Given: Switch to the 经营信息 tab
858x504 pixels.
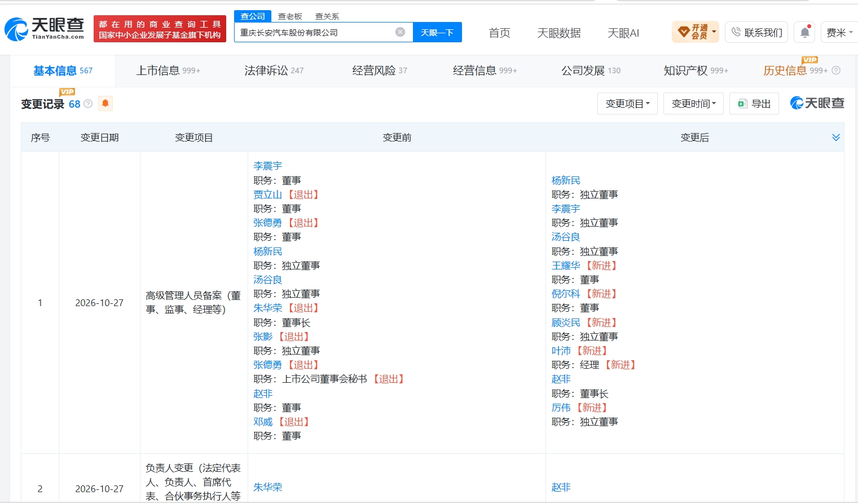Looking at the screenshot, I should coord(485,70).
